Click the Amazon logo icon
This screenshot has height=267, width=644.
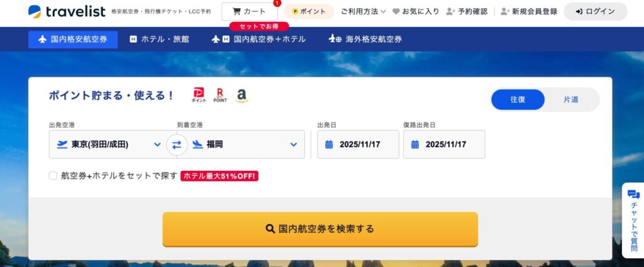tap(241, 95)
